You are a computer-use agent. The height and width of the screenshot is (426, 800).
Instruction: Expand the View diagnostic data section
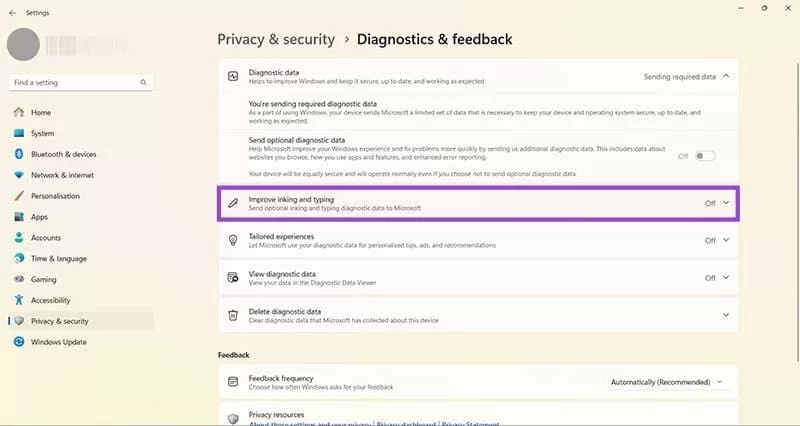[726, 277]
